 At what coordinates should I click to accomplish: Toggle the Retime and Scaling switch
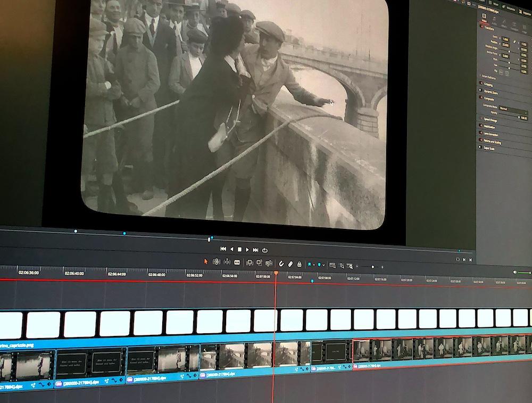481,140
